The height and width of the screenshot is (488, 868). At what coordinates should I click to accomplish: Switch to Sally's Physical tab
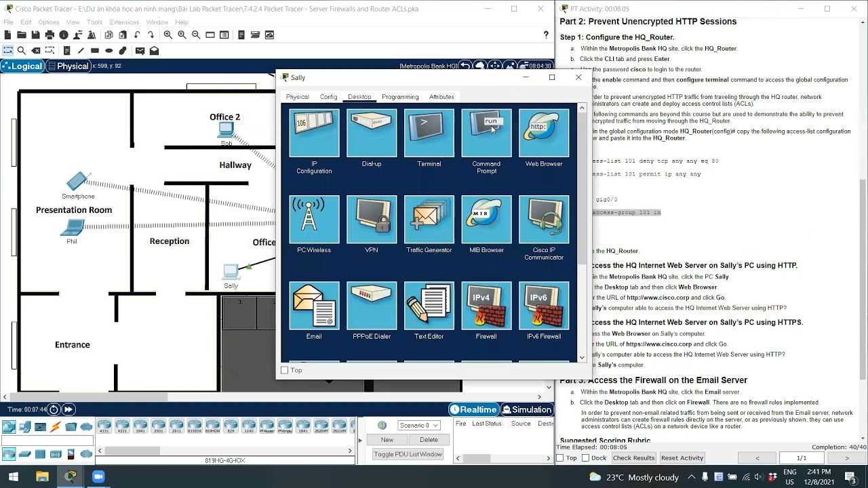pos(297,97)
